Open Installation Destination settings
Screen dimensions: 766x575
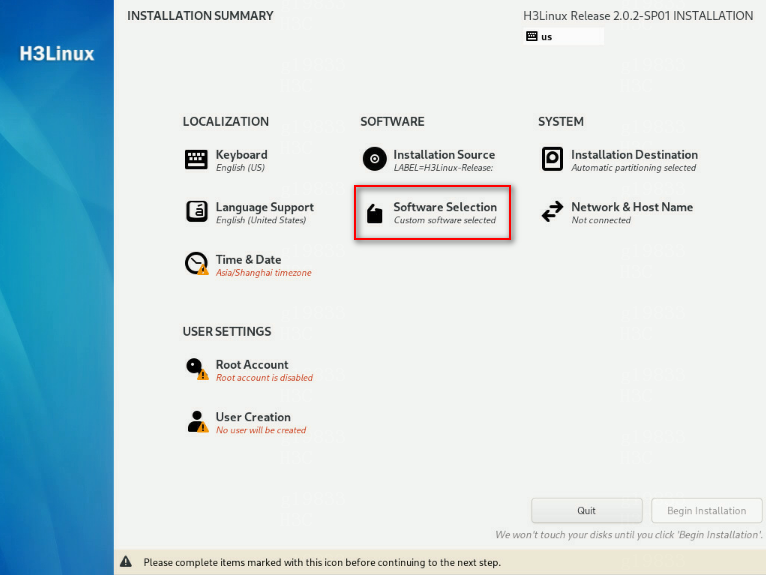click(x=634, y=154)
